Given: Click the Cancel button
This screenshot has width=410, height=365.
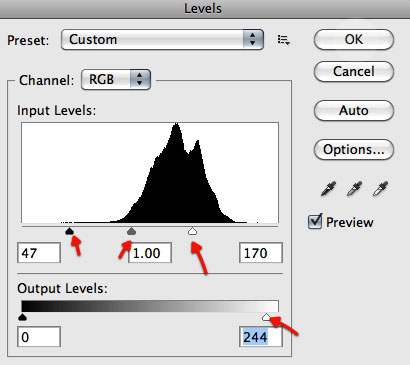Looking at the screenshot, I should pyautogui.click(x=354, y=71).
